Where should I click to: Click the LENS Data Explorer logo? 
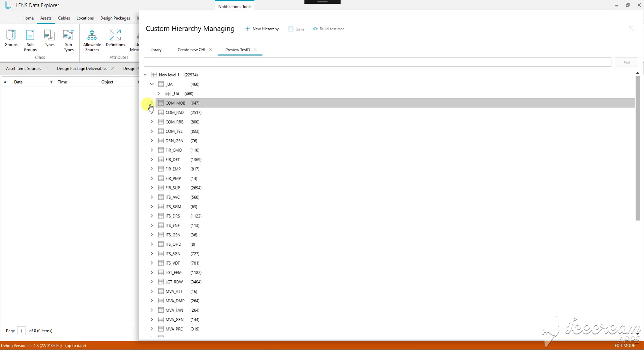8,5
